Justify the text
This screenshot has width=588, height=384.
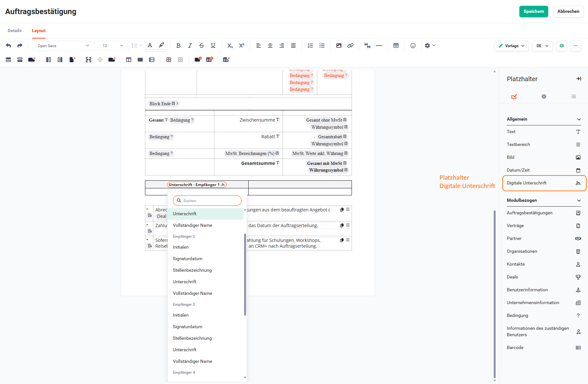[x=293, y=46]
